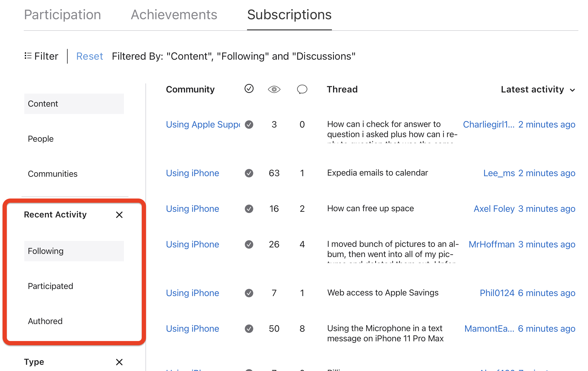Click solved checkmark on free up space row
The image size is (588, 371).
[249, 209]
